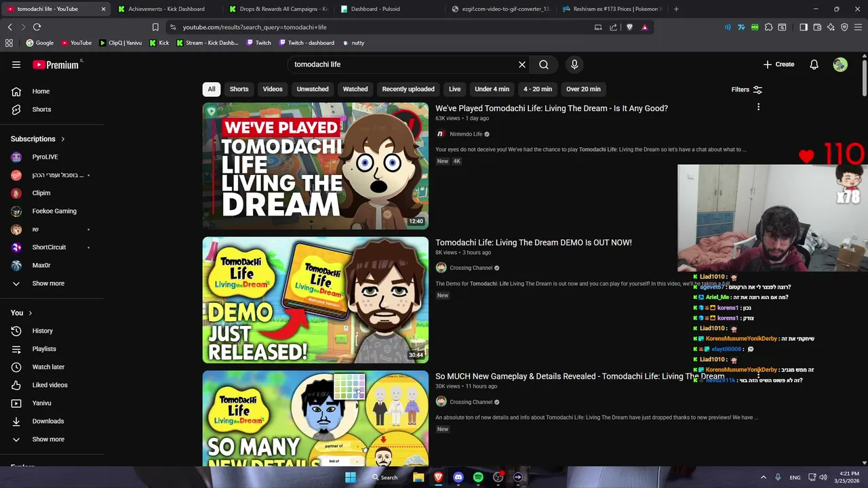Viewport: 868px width, 488px height.
Task: Click the Brave Rewards triangle icon
Action: 645,27
